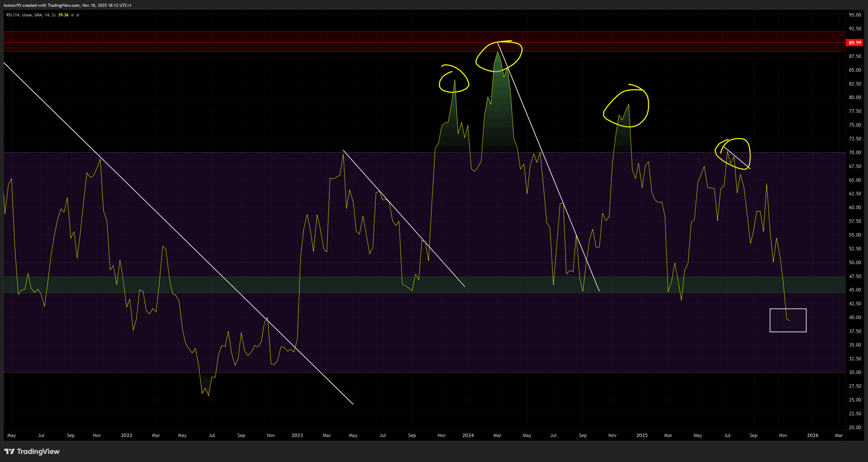The image size is (868, 462).
Task: Select the 62.50 axis value
Action: pos(855,194)
